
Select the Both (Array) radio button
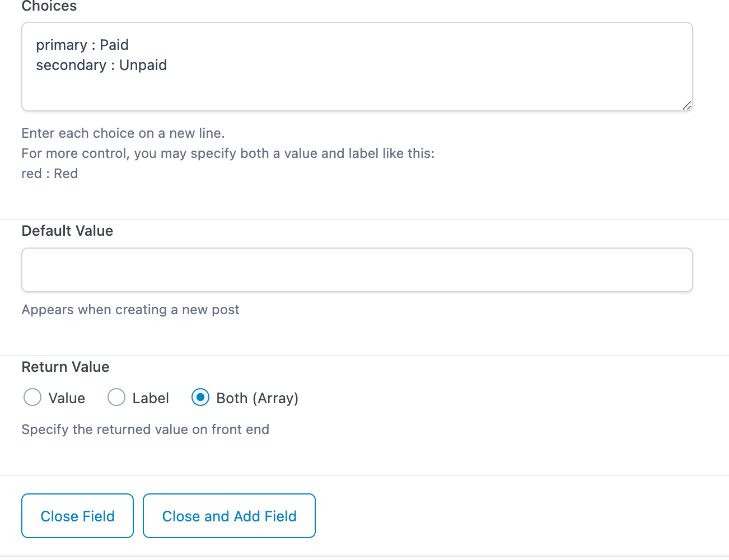pos(200,398)
